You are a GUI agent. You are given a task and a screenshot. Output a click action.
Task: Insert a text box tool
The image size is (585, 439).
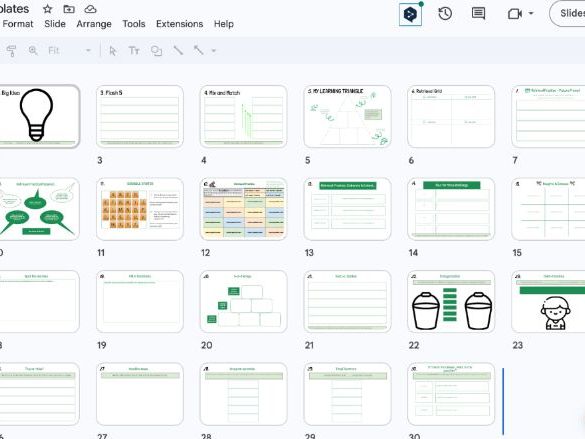tap(134, 50)
